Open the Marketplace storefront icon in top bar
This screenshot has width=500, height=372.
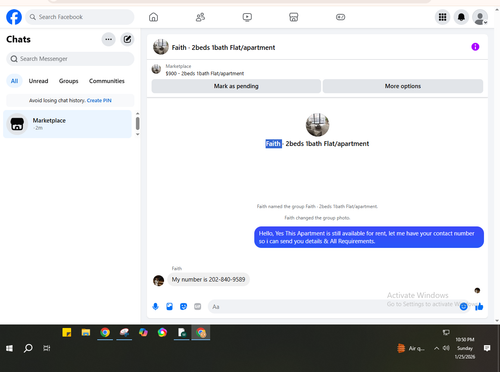point(294,17)
